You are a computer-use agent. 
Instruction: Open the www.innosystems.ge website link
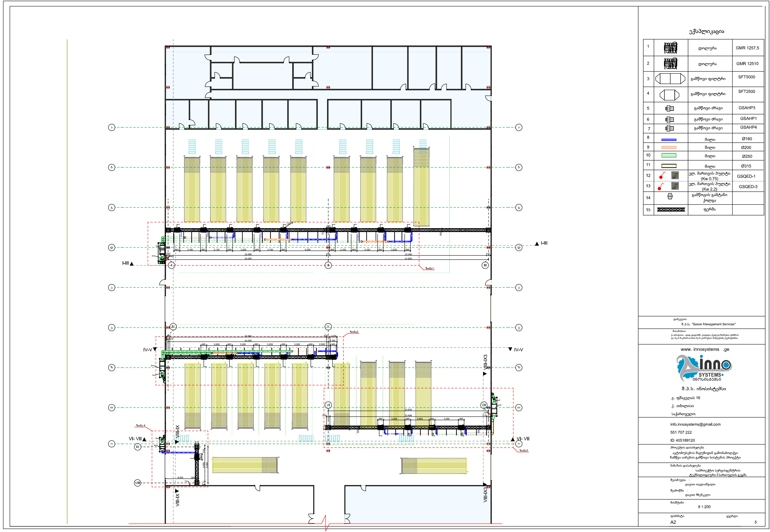[x=705, y=349]
